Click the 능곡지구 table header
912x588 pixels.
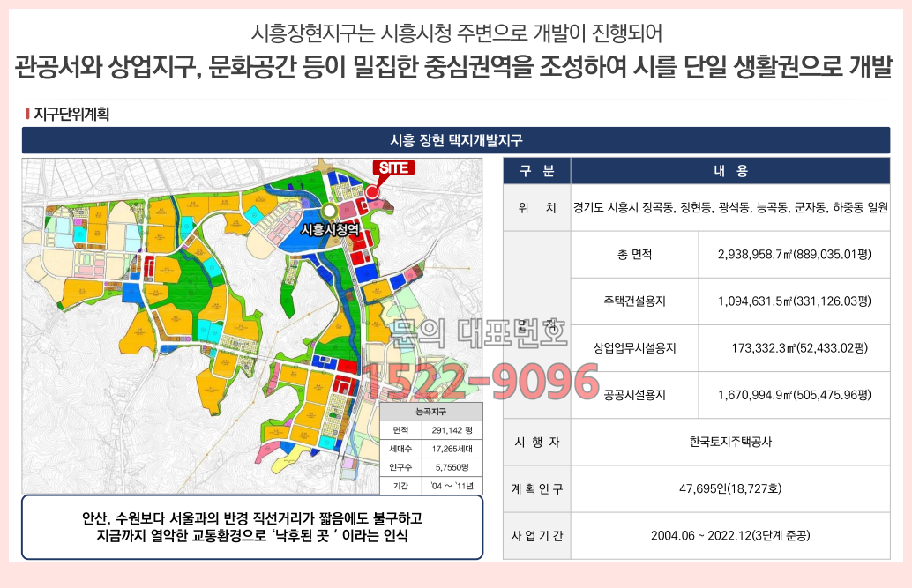[x=431, y=411]
